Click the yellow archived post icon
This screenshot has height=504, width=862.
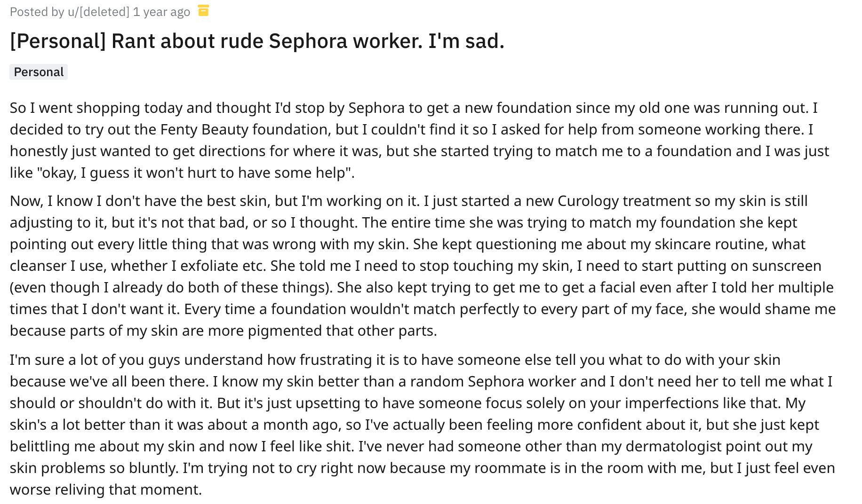(203, 10)
